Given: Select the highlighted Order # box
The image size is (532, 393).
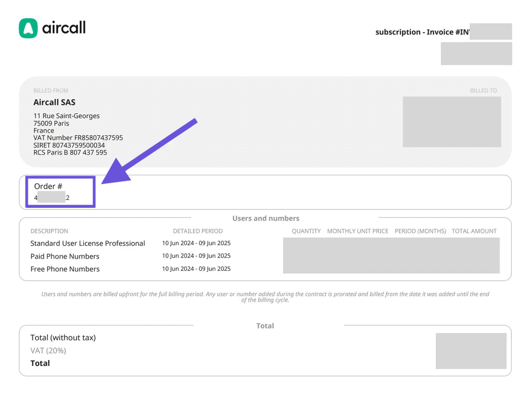Looking at the screenshot, I should (x=60, y=192).
